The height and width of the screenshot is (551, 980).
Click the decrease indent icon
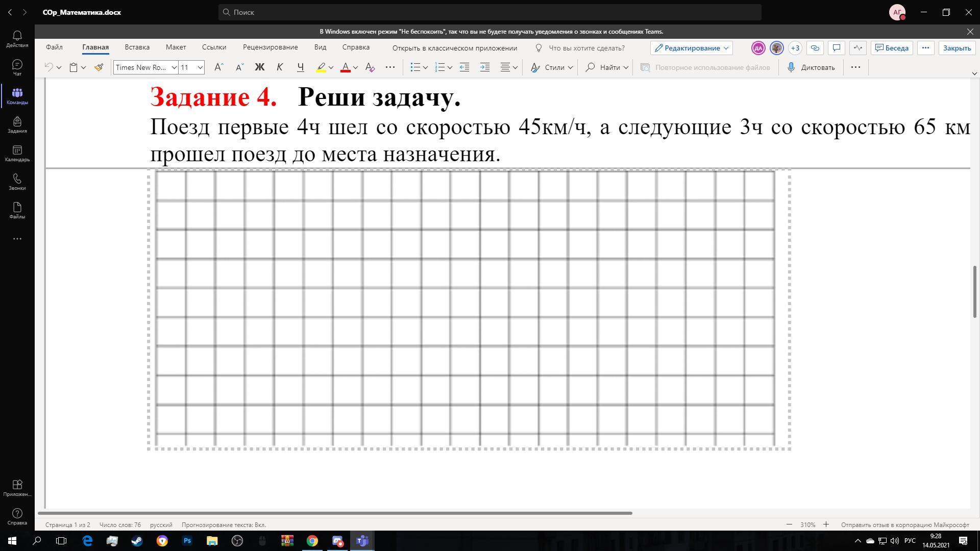pos(464,67)
